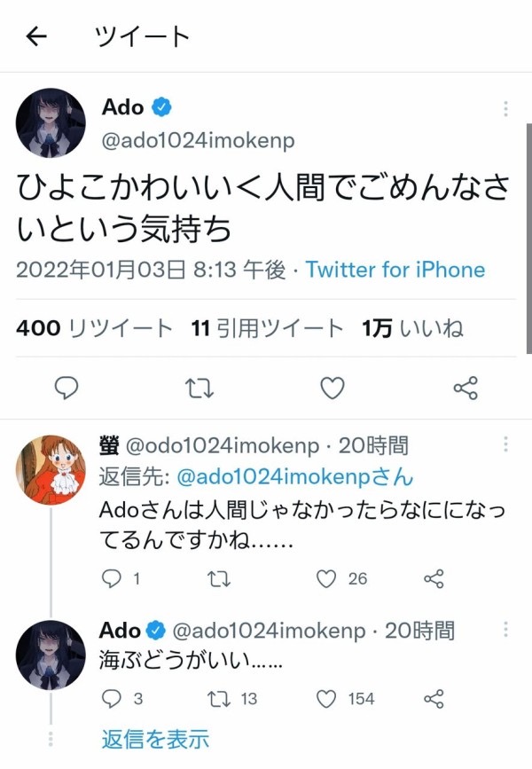The image size is (532, 769).
Task: Retweet Ado's reply with 13 retweets
Action: (232, 699)
